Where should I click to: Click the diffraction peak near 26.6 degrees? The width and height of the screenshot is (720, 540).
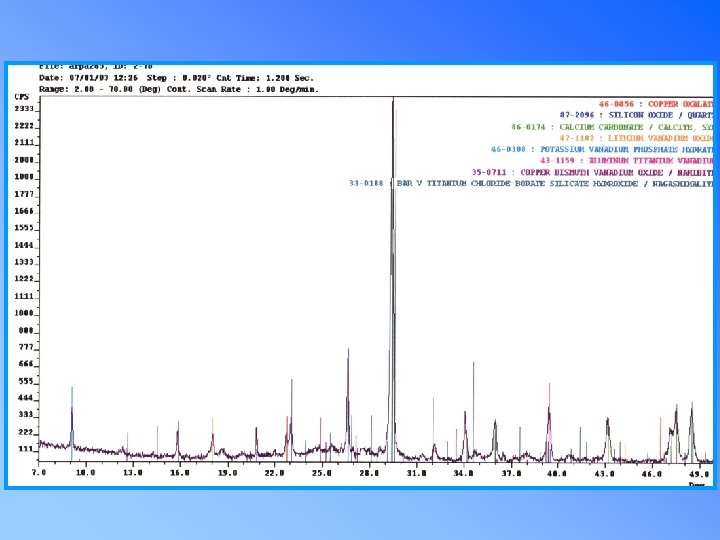tap(348, 404)
